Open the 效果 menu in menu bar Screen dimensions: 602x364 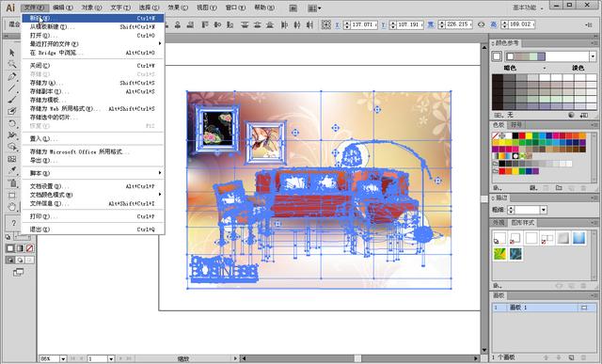point(178,8)
